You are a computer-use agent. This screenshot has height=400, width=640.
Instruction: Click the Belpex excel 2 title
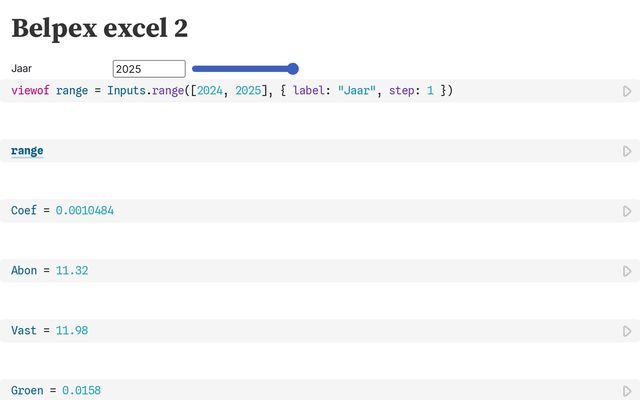click(100, 28)
